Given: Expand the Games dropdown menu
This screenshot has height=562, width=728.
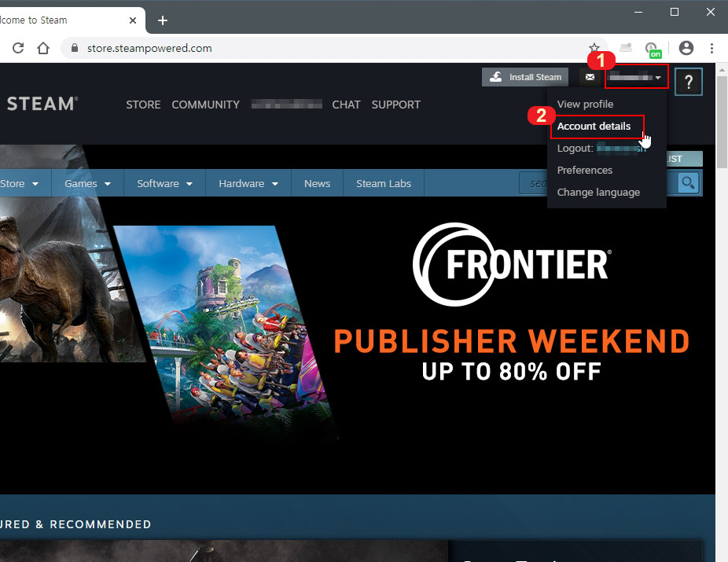Looking at the screenshot, I should click(x=87, y=183).
